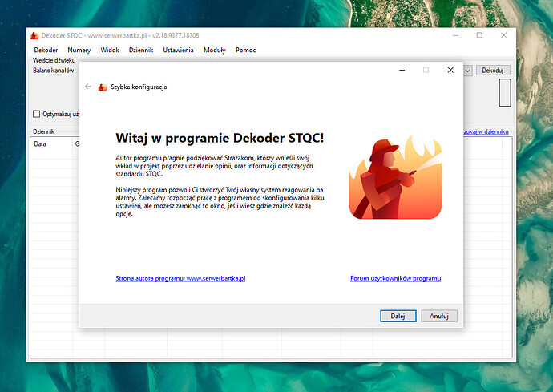This screenshot has height=392, width=553.
Task: Toggle the Optymalizuj checkbox
Action: point(37,114)
